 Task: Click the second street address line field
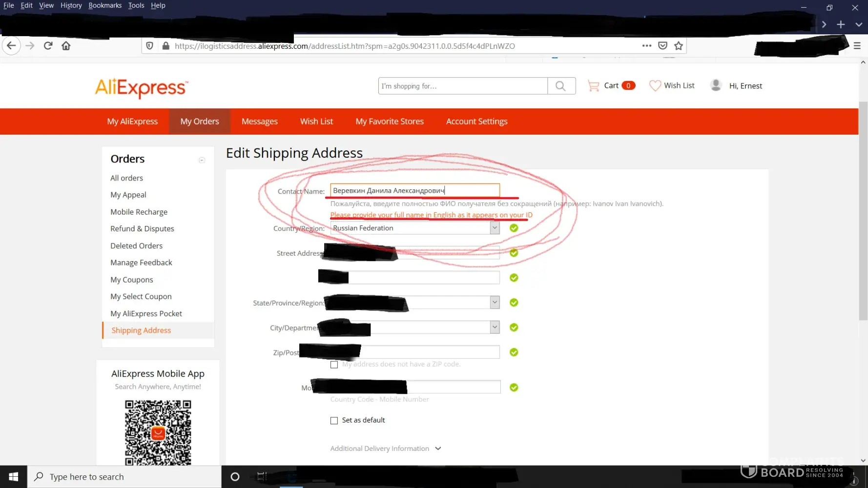pos(415,278)
